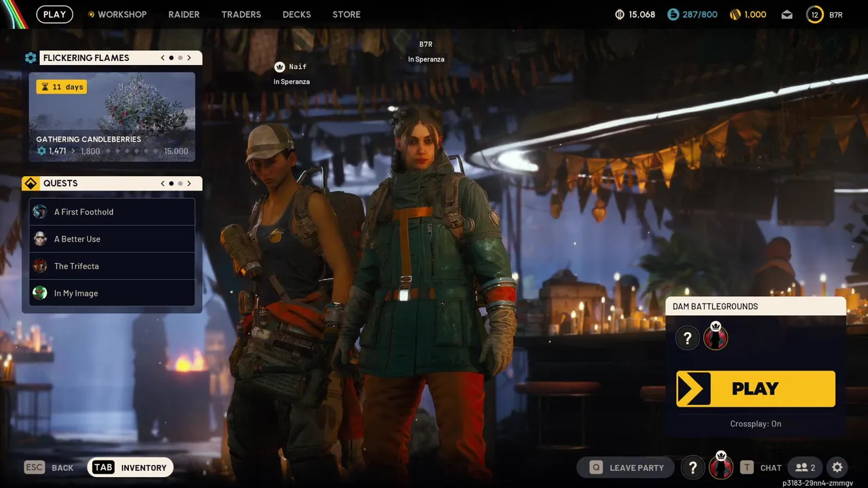Viewport: 868px width, 488px height.
Task: Click the A Better Use trader portrait
Action: (x=40, y=239)
